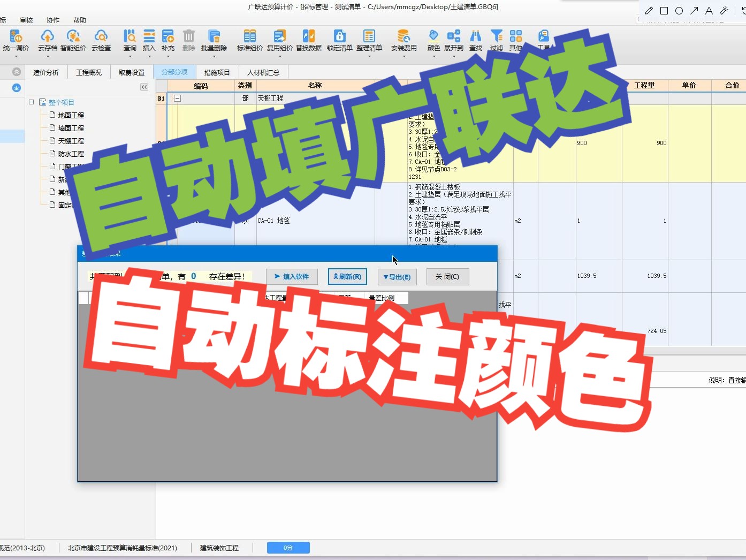Screen dimensions: 746x560
Task: Open dropdown arrow under 安装费用
Action: 404,56
